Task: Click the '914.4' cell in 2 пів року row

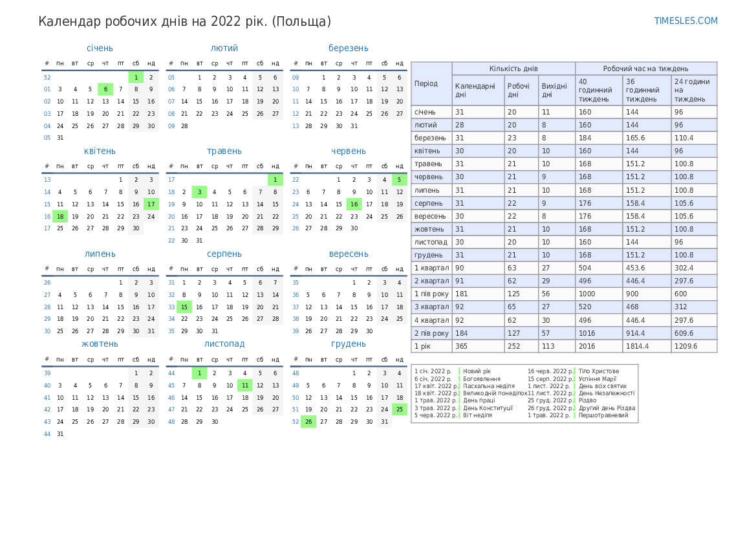Action: tap(647, 333)
